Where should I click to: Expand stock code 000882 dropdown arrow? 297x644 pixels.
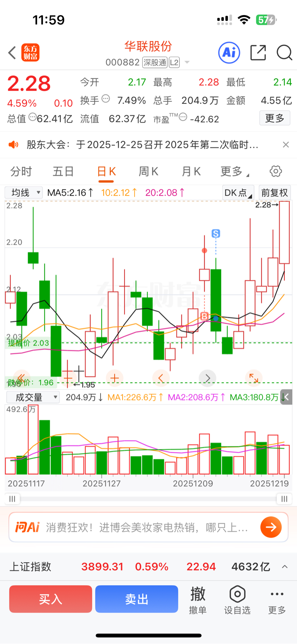pos(187,62)
